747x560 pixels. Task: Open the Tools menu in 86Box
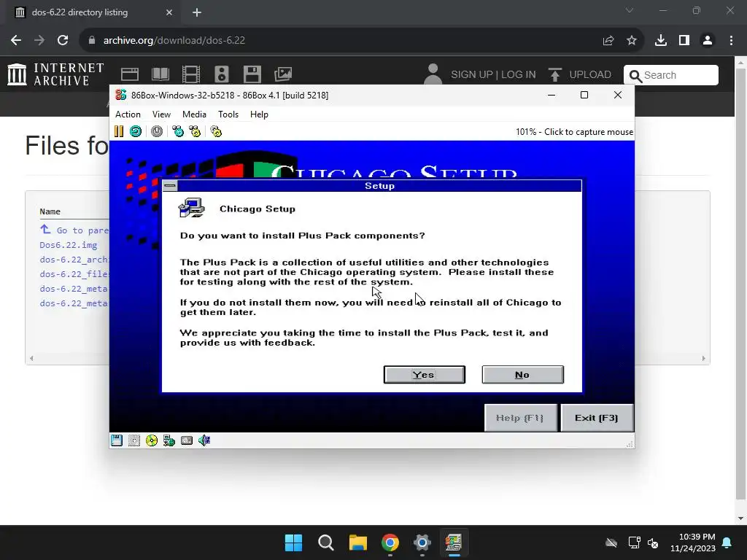tap(228, 114)
